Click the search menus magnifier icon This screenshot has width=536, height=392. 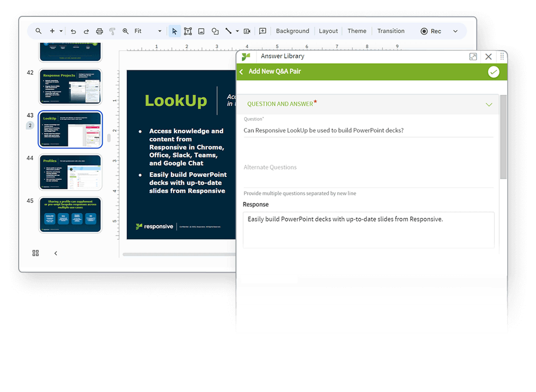(x=38, y=31)
